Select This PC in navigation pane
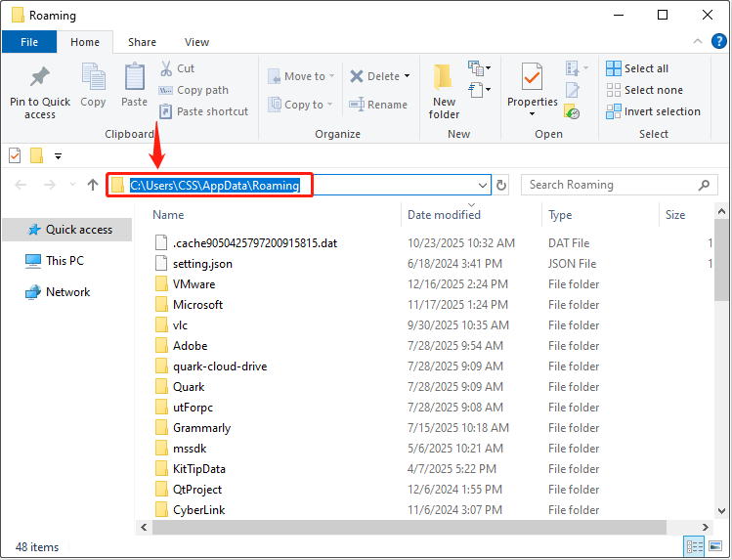732x560 pixels. pyautogui.click(x=65, y=261)
